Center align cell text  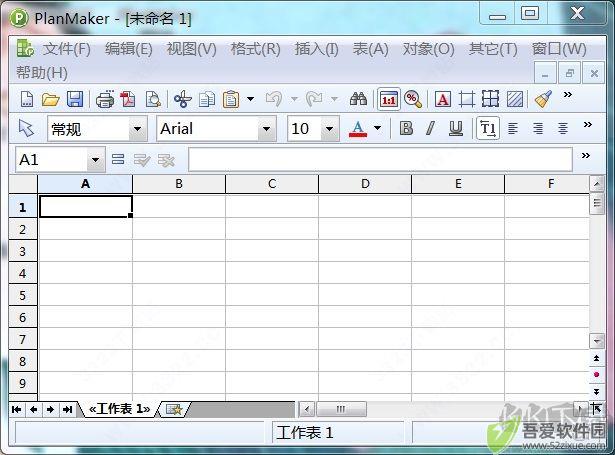point(562,128)
